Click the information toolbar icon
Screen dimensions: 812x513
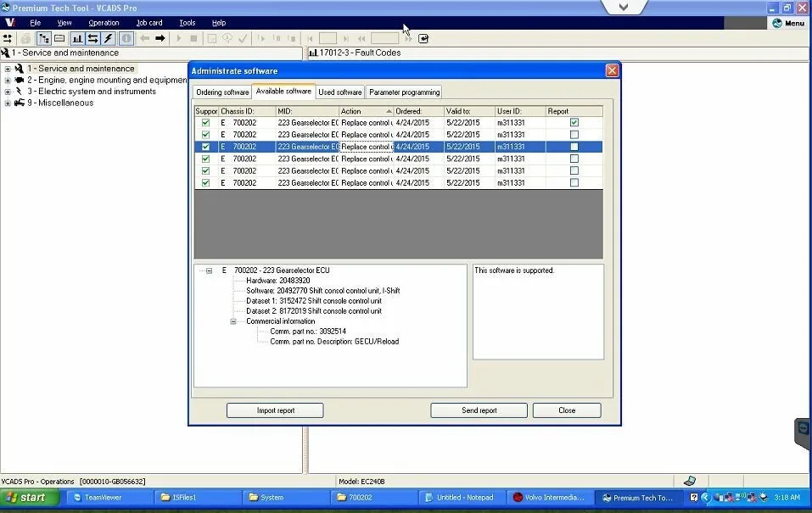pos(126,38)
